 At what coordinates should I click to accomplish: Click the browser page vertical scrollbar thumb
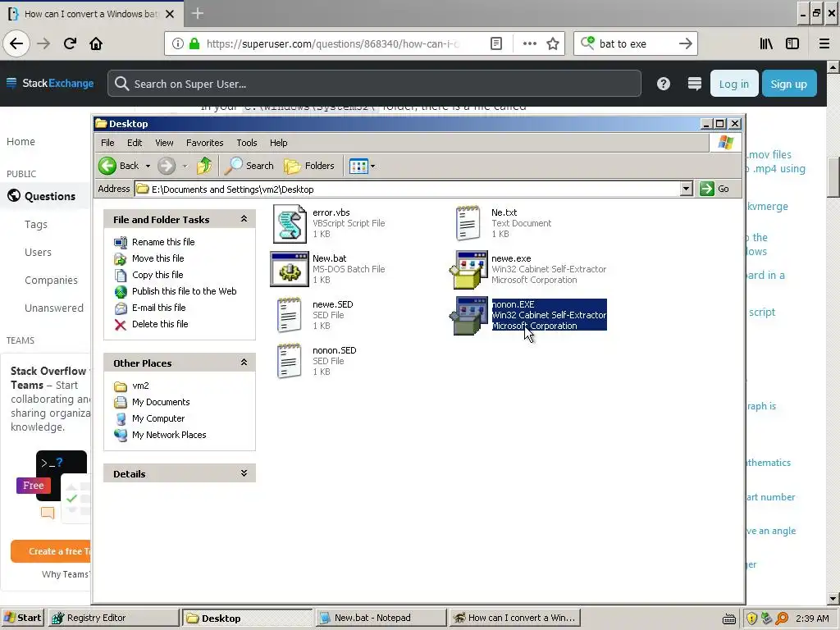coord(833,177)
